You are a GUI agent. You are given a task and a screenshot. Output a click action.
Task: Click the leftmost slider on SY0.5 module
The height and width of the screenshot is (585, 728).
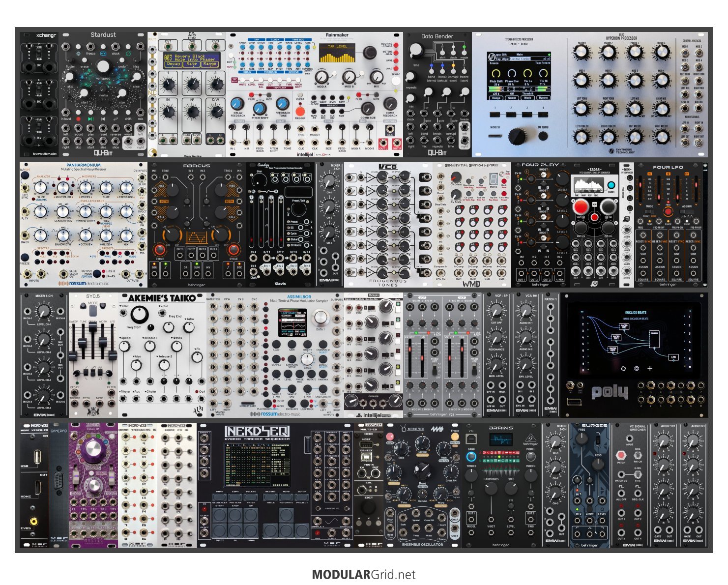pos(73,356)
